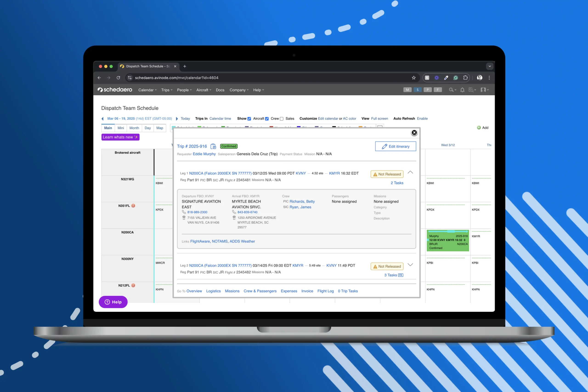Click the red alert icon next to N351FL
Viewport: 588px width, 392px height.
click(133, 206)
